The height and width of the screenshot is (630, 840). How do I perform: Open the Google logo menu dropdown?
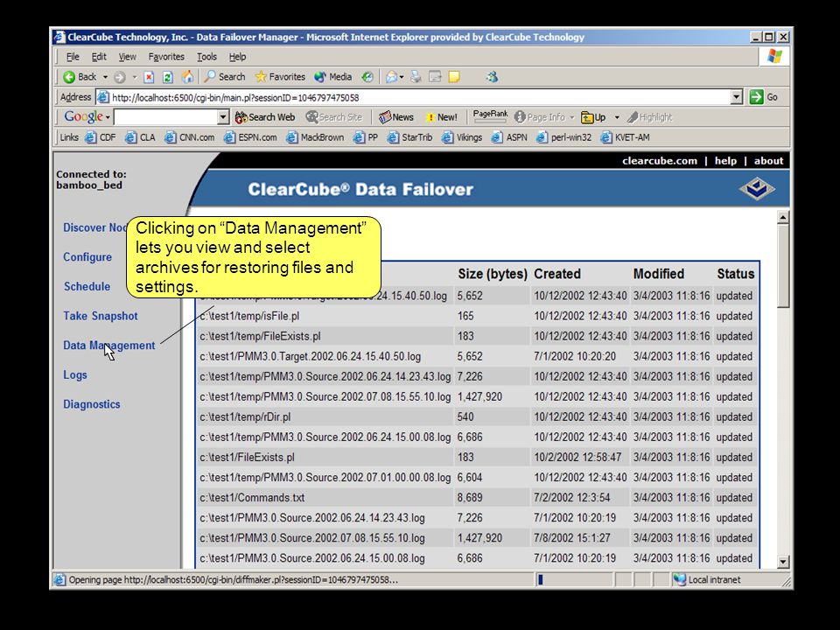tap(108, 117)
